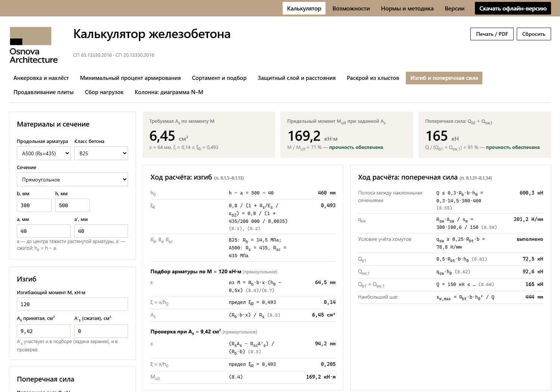Click the Наибольший шаг value 444 мм
This screenshot has width=560, height=392.
[x=534, y=297]
